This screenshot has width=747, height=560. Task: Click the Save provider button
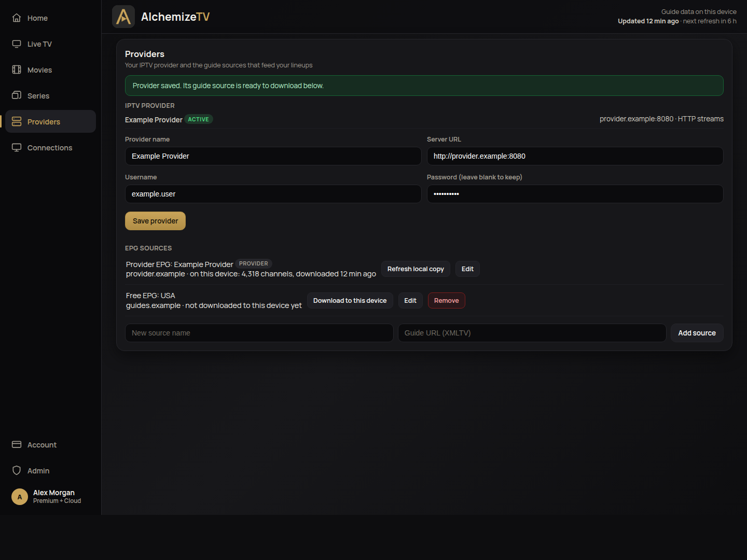tap(155, 221)
